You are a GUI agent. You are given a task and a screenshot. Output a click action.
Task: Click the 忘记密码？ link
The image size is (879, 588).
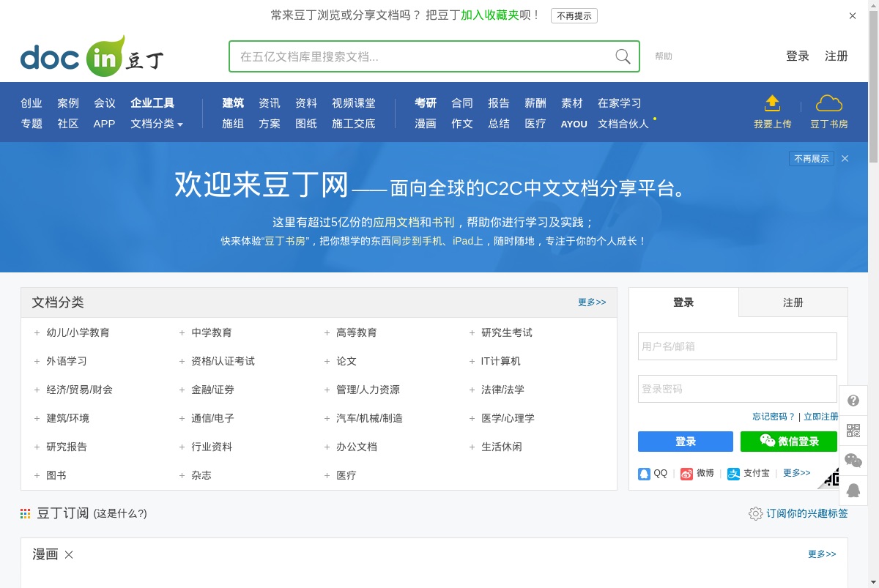tap(774, 417)
